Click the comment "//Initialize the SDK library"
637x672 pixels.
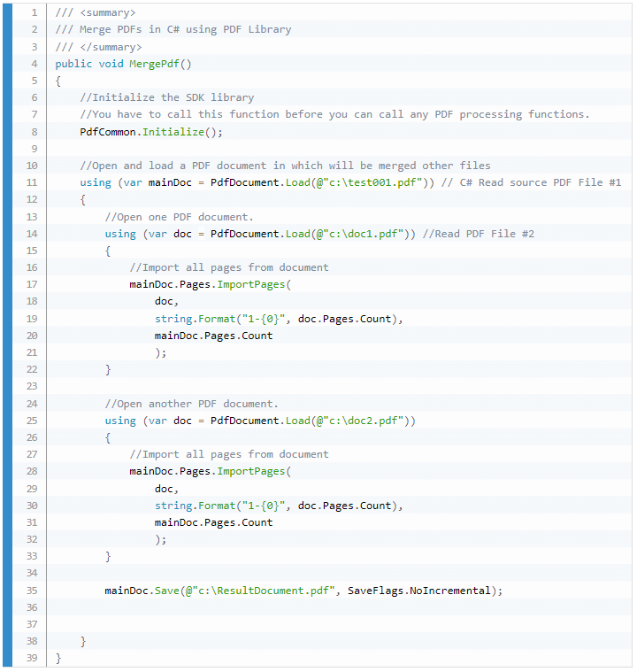tap(167, 97)
